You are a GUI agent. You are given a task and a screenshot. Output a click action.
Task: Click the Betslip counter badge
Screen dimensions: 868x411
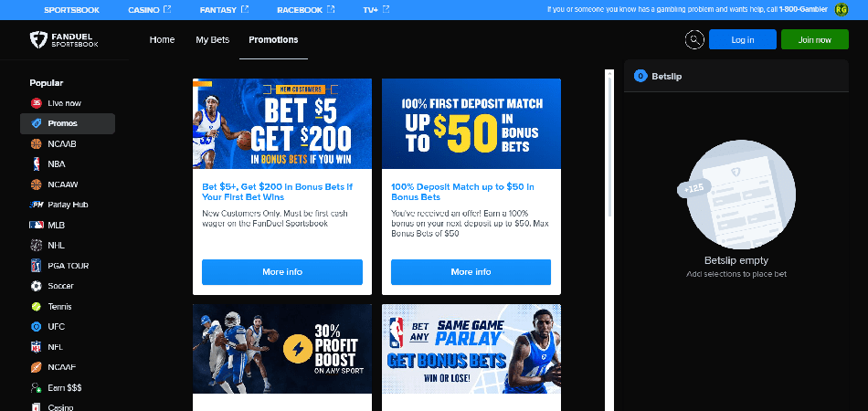(640, 77)
